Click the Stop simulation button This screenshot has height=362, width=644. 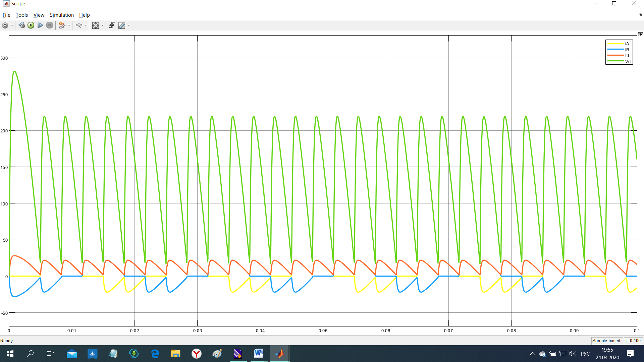[50, 25]
